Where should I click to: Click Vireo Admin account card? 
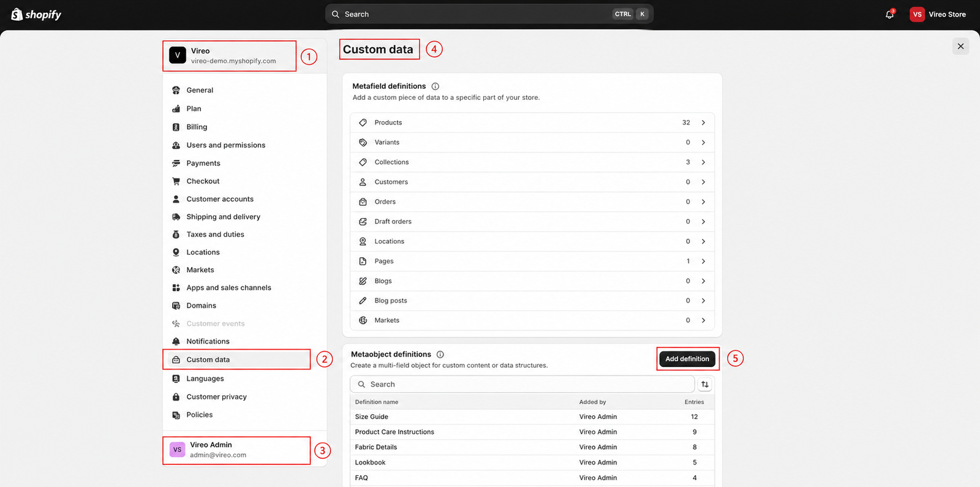click(x=237, y=450)
